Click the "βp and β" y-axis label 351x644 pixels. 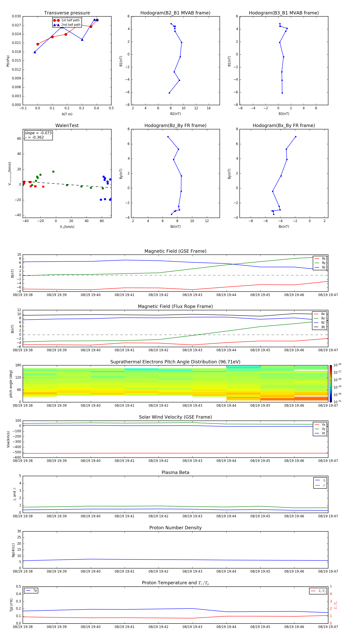click(14, 495)
